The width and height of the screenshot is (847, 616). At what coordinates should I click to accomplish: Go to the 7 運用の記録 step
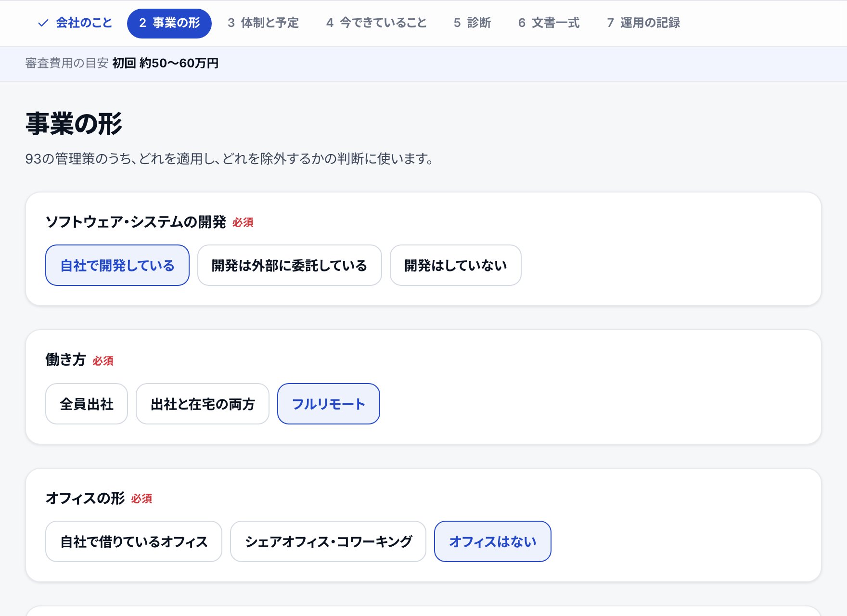[643, 23]
